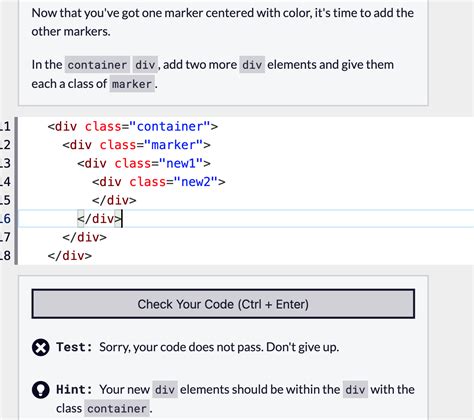Click the closing div tag on line 17
Screen dimensions: 474x420
[84, 237]
